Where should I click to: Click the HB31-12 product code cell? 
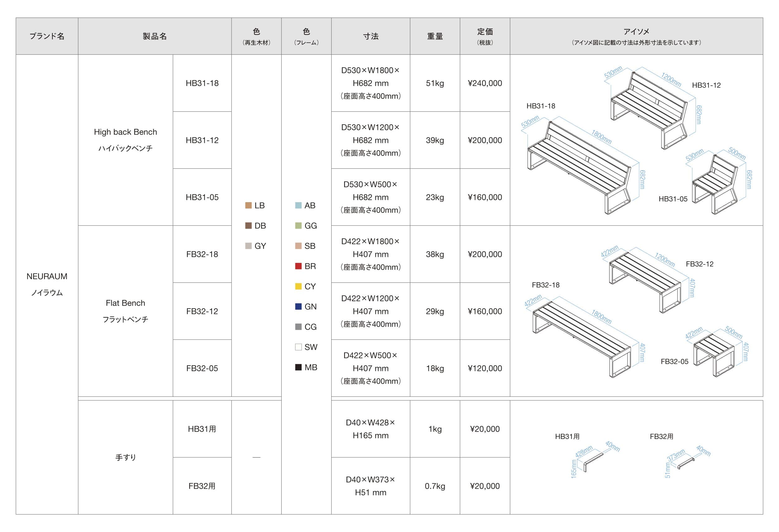coord(202,140)
